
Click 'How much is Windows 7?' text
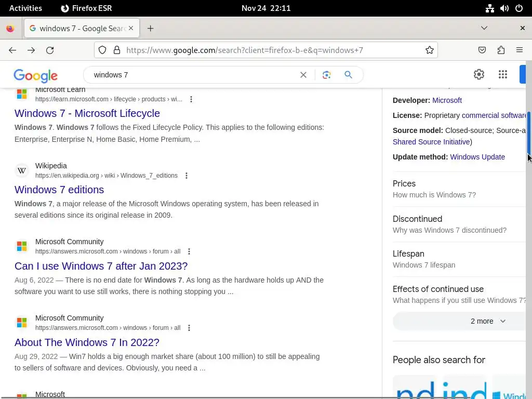point(434,195)
